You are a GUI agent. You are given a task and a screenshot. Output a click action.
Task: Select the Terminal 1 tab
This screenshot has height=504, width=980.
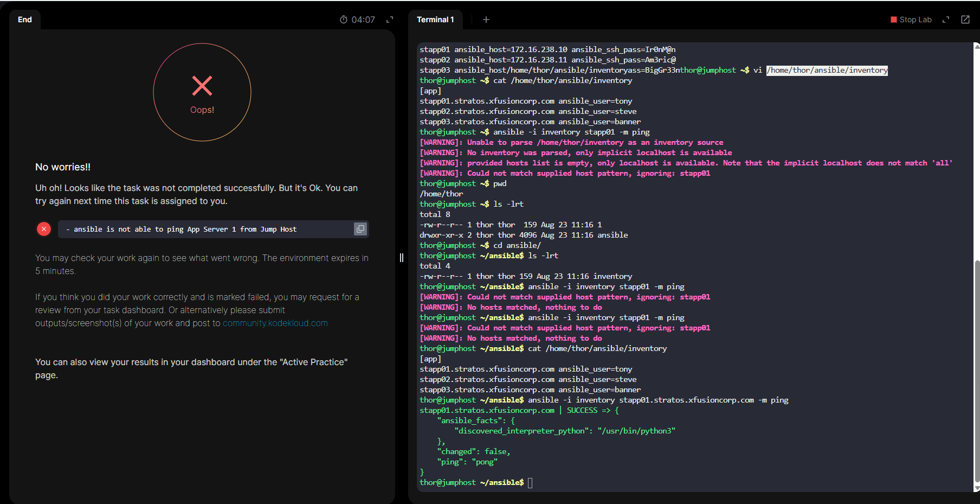pyautogui.click(x=435, y=20)
